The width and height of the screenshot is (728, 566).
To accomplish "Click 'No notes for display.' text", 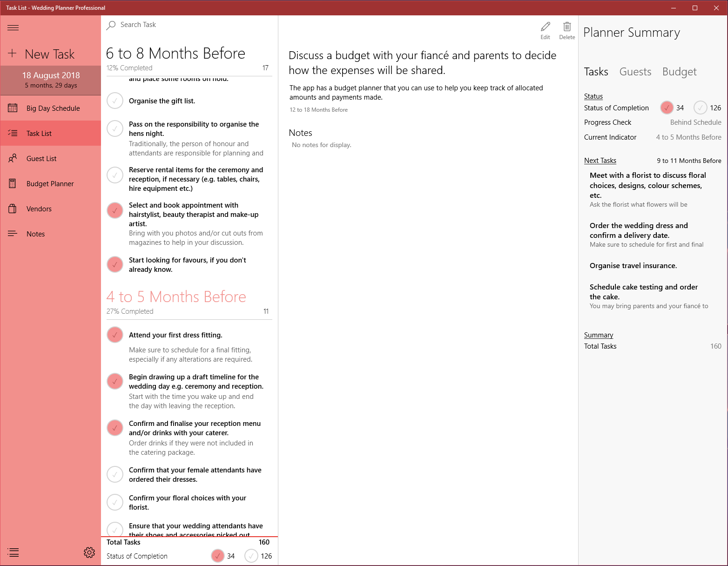I will coord(322,145).
